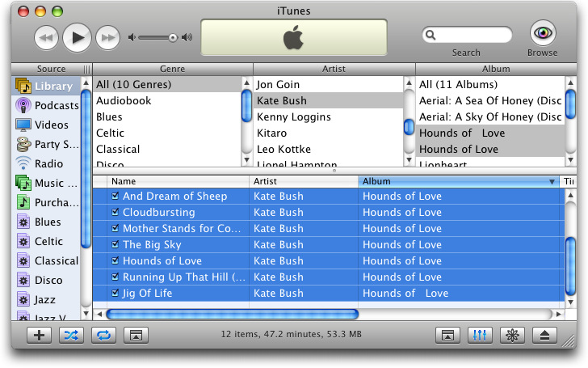Select Aerial: A Sky Of Honey album
This screenshot has height=368, width=588.
pos(490,116)
